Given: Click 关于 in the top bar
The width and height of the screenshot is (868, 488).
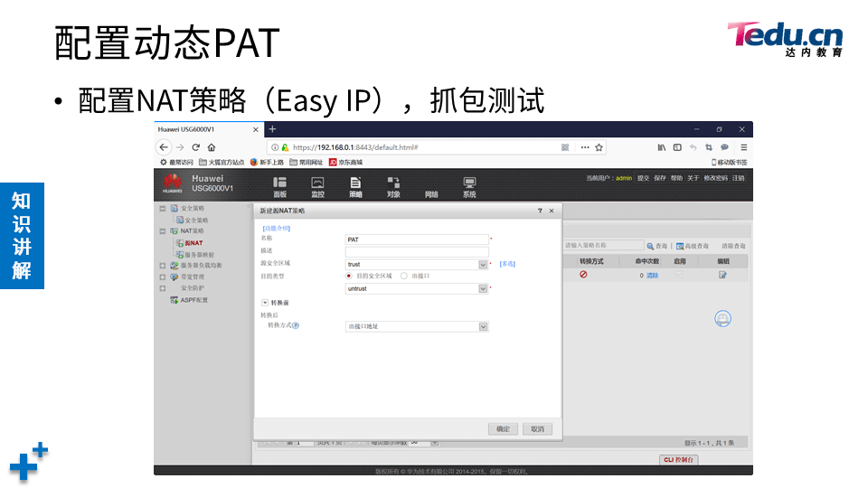Looking at the screenshot, I should tap(693, 178).
